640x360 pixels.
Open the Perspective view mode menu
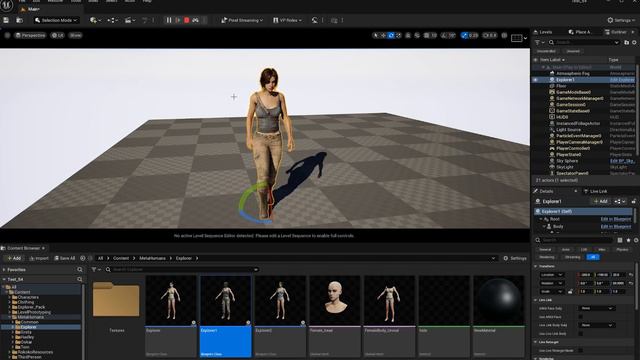[30, 35]
